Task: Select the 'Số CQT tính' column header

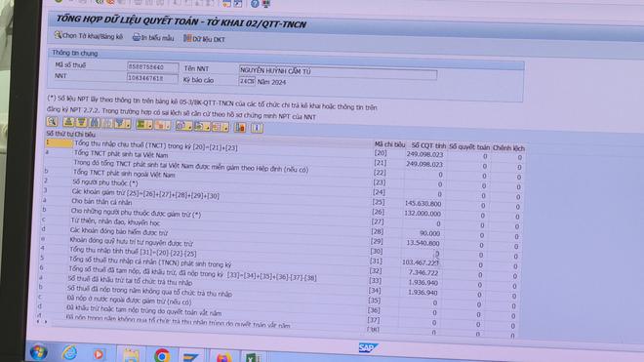Action: (x=428, y=145)
